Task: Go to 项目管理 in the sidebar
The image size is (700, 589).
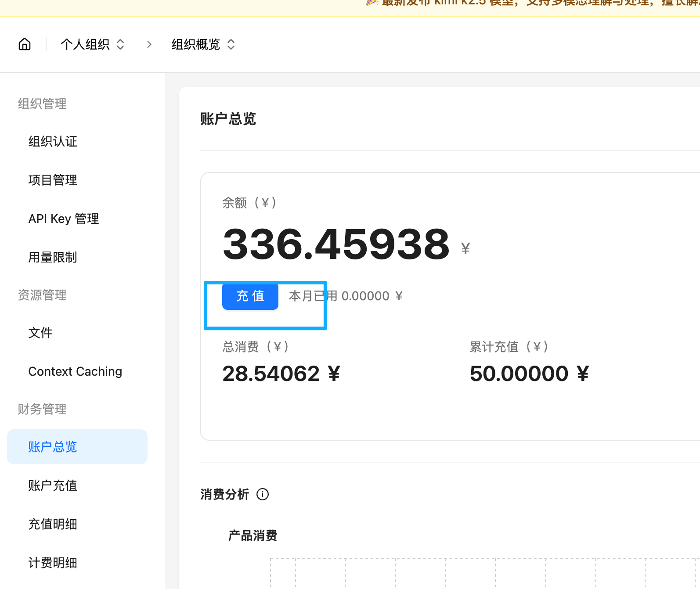Action: point(53,180)
